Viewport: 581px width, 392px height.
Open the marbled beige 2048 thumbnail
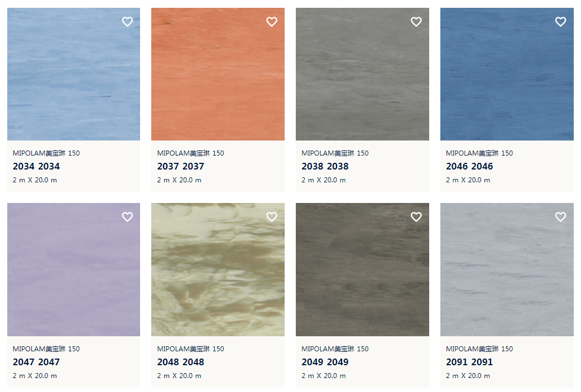pos(218,269)
